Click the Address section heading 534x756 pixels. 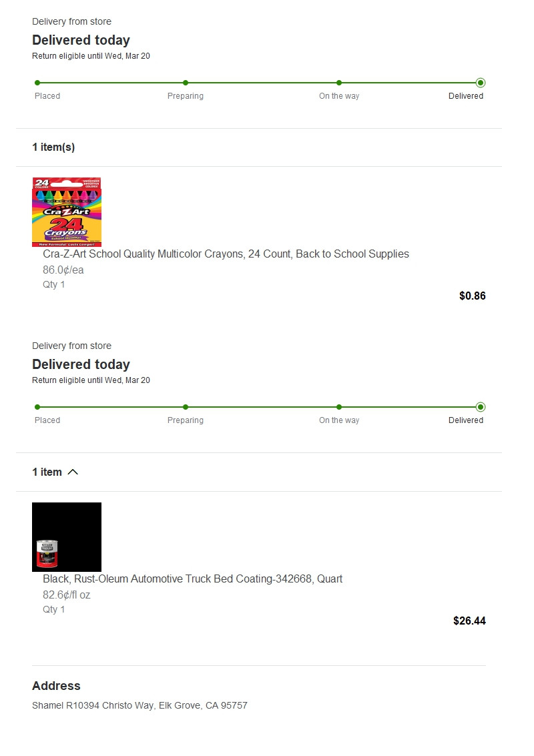click(56, 686)
